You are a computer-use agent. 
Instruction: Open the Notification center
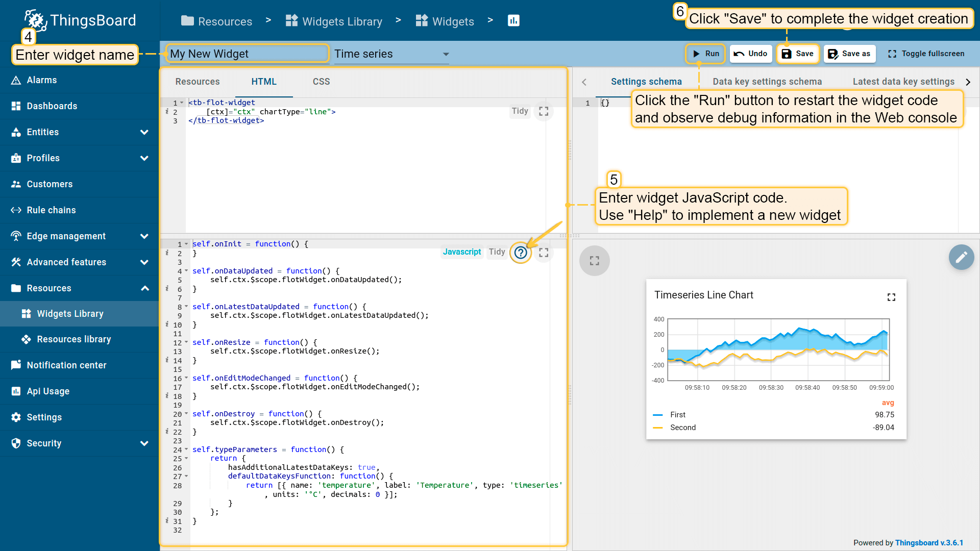pyautogui.click(x=66, y=365)
